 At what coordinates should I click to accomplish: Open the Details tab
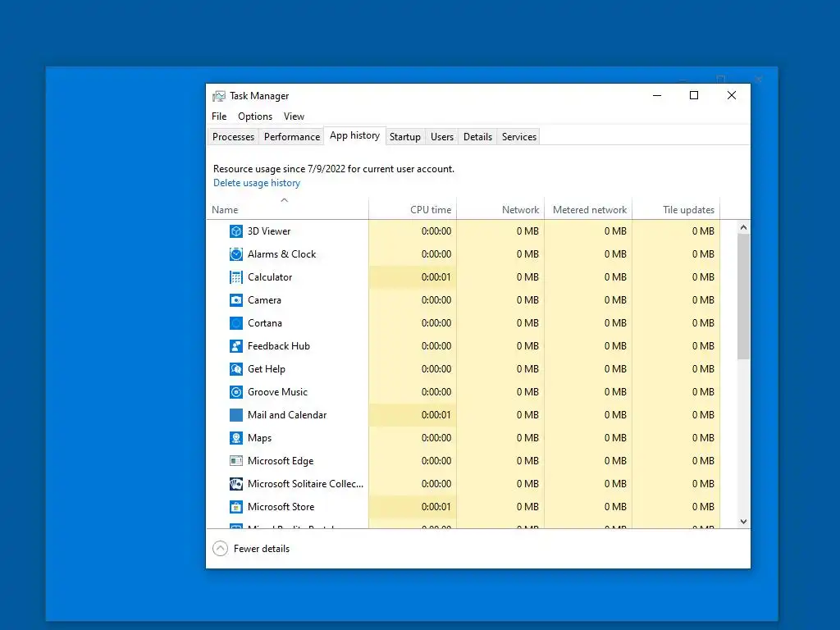click(x=477, y=137)
